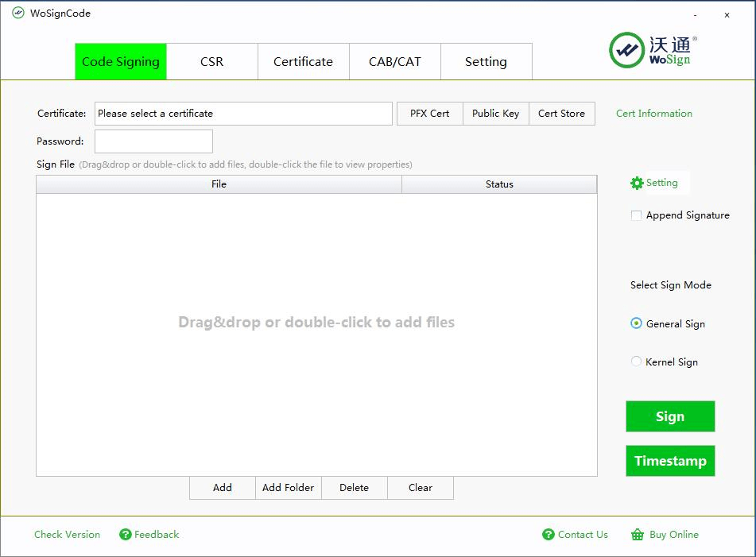Screen dimensions: 756x557
Task: Click the Buy Online shopping basket icon
Action: point(638,535)
